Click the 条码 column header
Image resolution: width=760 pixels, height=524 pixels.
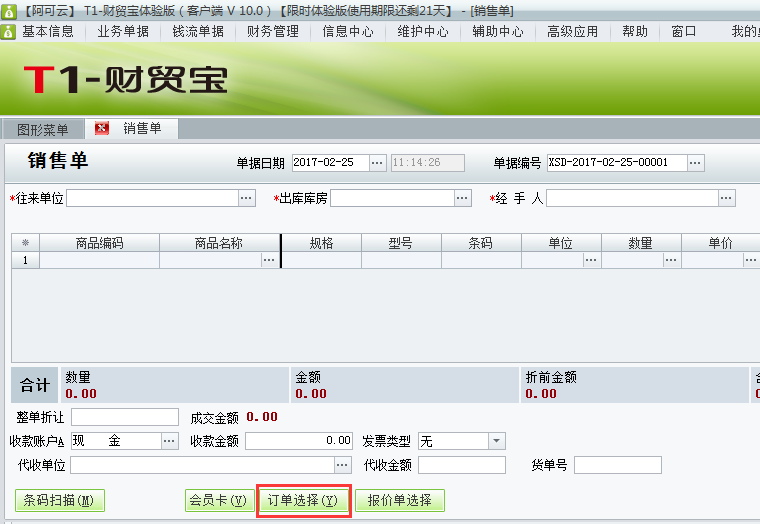pyautogui.click(x=481, y=243)
